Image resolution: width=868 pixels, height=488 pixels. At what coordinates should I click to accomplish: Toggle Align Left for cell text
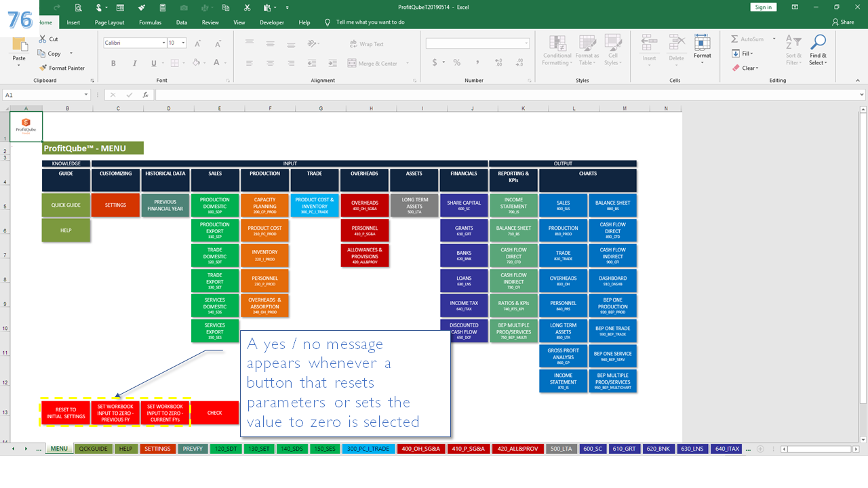point(250,63)
